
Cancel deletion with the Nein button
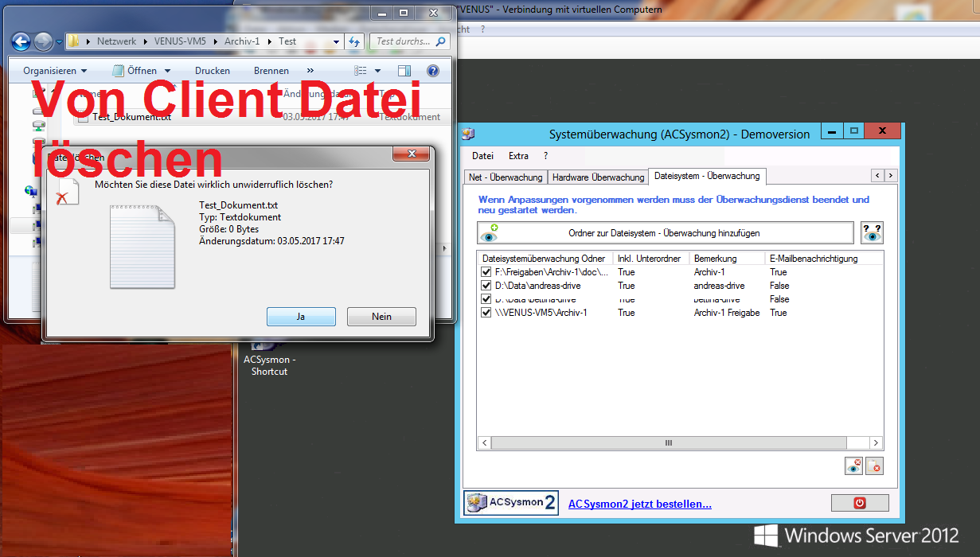pyautogui.click(x=381, y=317)
